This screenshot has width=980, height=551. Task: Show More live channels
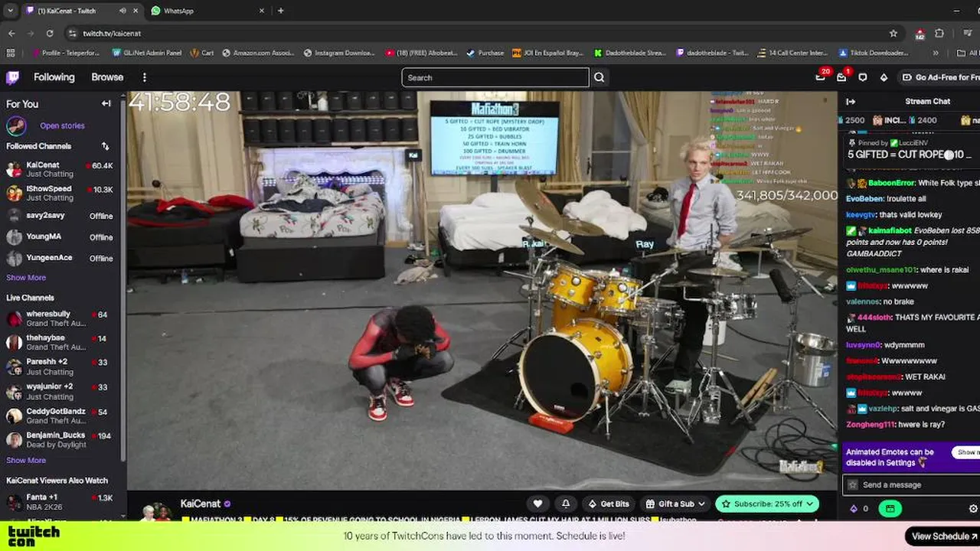point(26,460)
